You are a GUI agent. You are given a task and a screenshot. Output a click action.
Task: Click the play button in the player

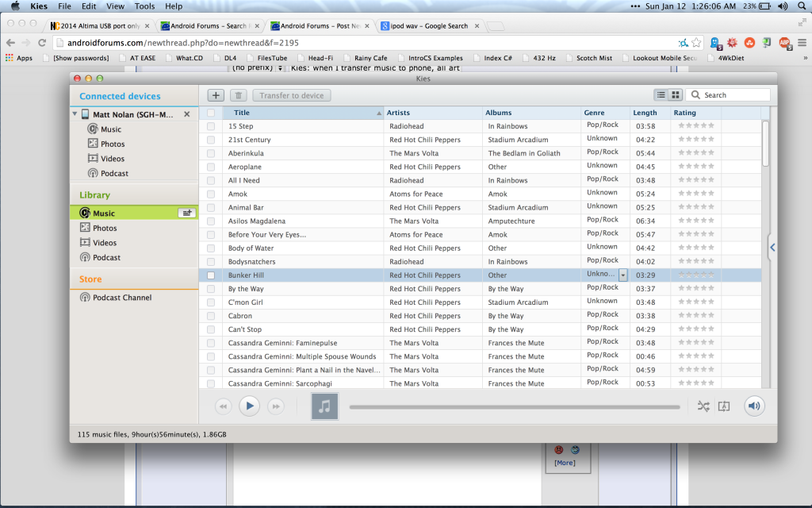click(249, 406)
